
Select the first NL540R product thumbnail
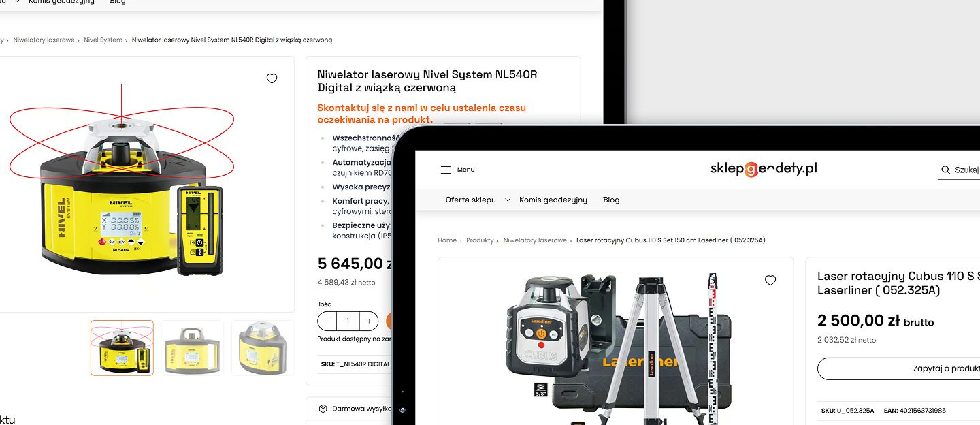pos(122,347)
